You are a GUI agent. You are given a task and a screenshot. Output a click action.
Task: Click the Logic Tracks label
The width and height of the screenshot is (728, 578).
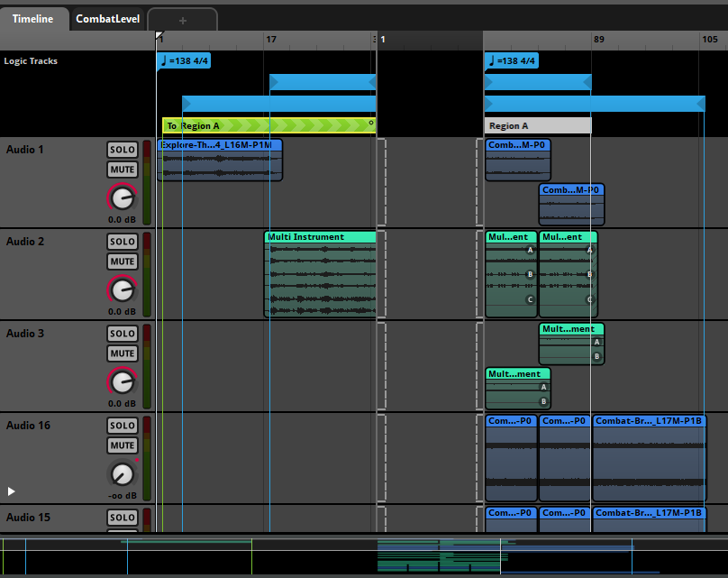pos(31,61)
